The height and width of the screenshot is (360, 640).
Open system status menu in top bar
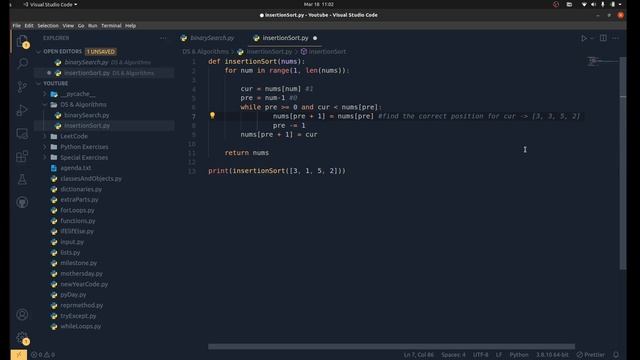pos(601,4)
